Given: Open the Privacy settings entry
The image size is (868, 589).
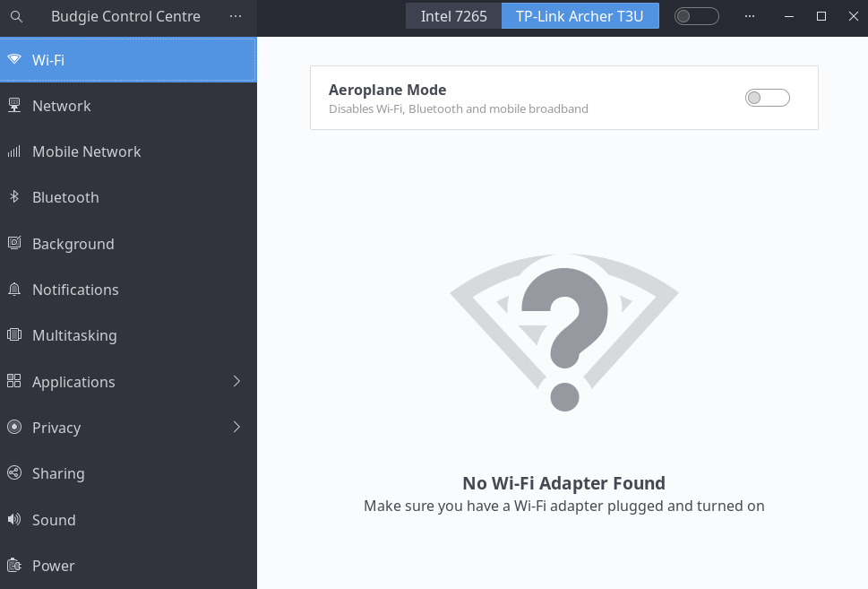Looking at the screenshot, I should tap(128, 428).
